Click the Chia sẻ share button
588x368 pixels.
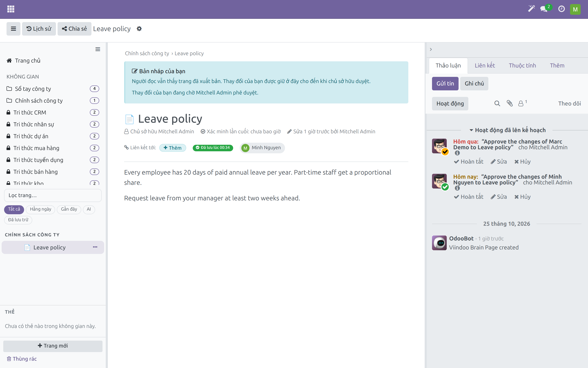click(x=74, y=29)
